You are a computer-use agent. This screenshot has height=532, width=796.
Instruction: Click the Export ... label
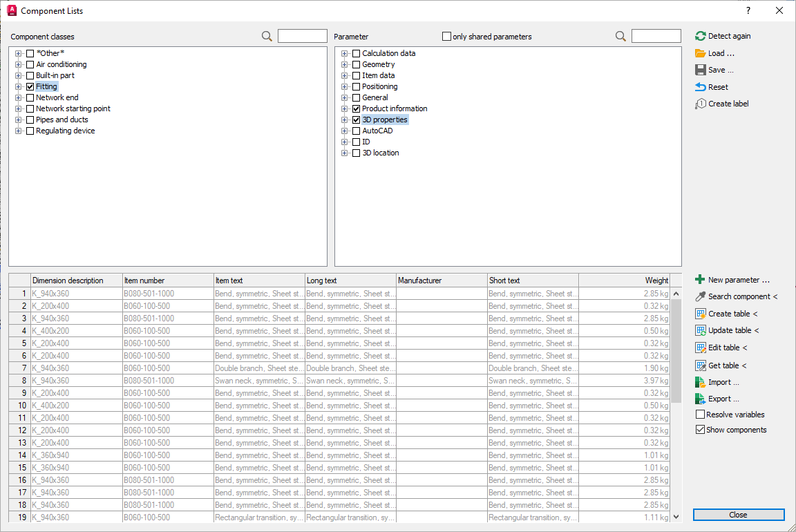[723, 399]
